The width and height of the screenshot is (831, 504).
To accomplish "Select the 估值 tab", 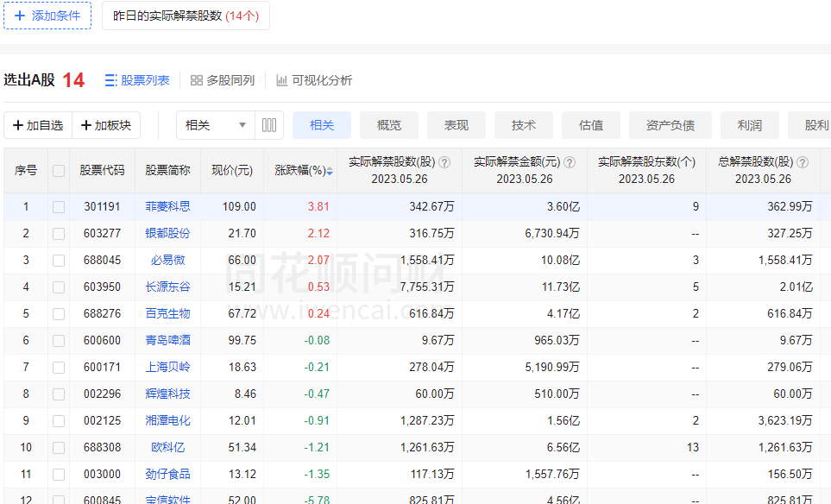I will point(591,125).
